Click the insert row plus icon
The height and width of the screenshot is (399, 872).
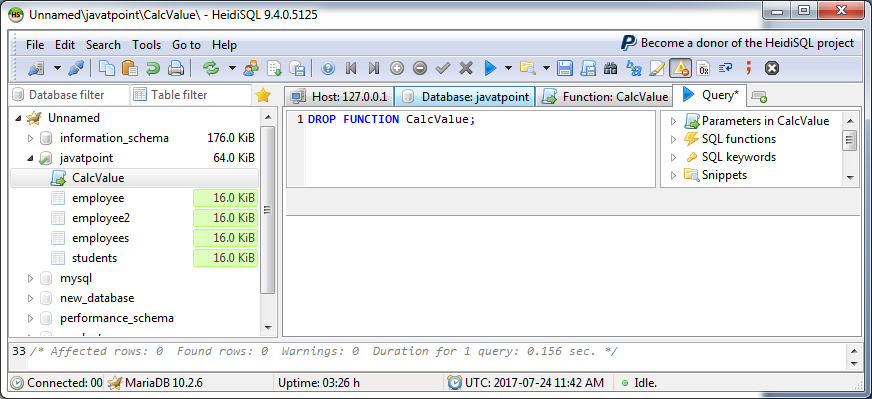[x=397, y=68]
